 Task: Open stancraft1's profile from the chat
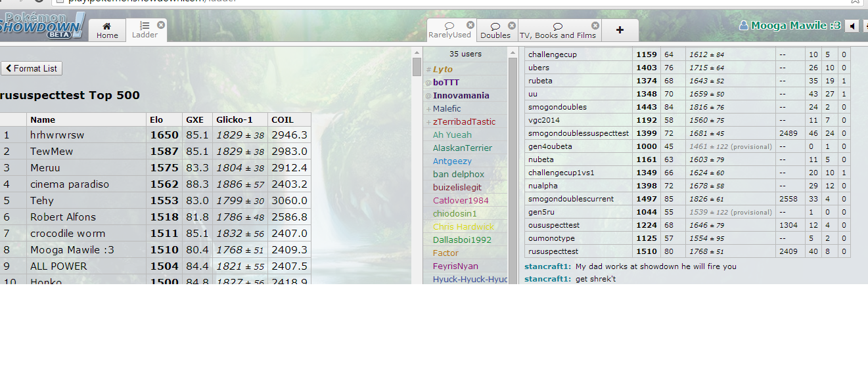(x=546, y=266)
